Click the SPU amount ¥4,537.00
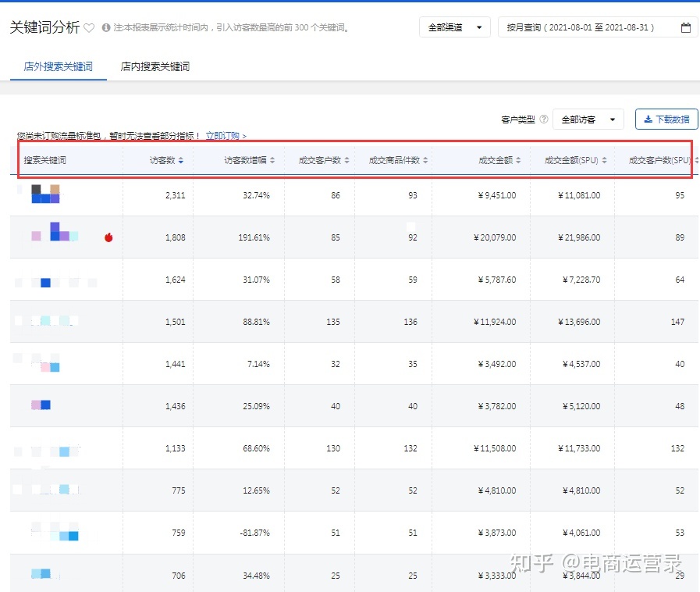Viewport: 700px width, 592px height. point(581,364)
